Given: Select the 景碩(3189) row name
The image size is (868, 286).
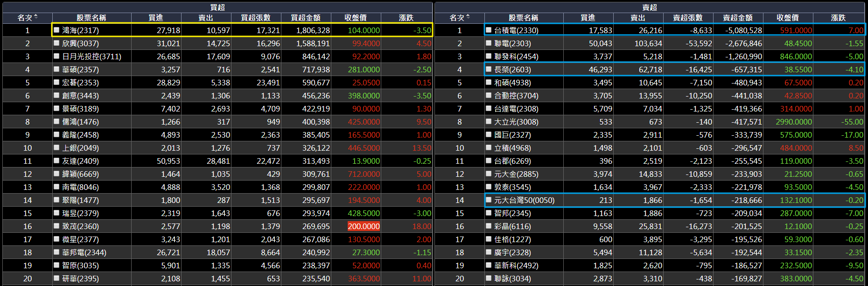Looking at the screenshot, I should [x=80, y=109].
